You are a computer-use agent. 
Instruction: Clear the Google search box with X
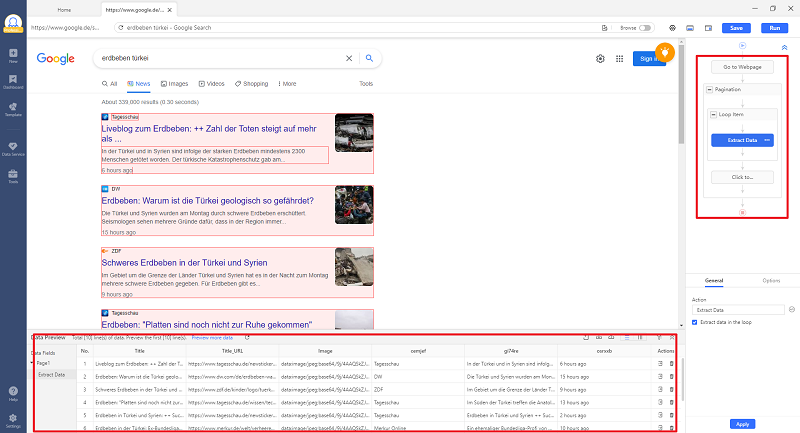[349, 58]
